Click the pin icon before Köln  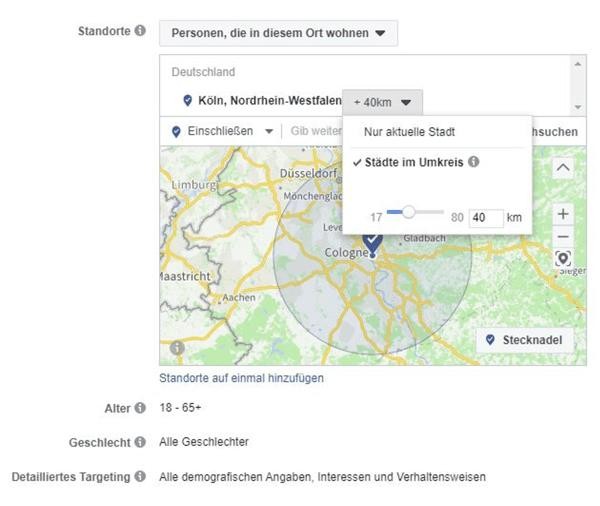[x=188, y=101]
